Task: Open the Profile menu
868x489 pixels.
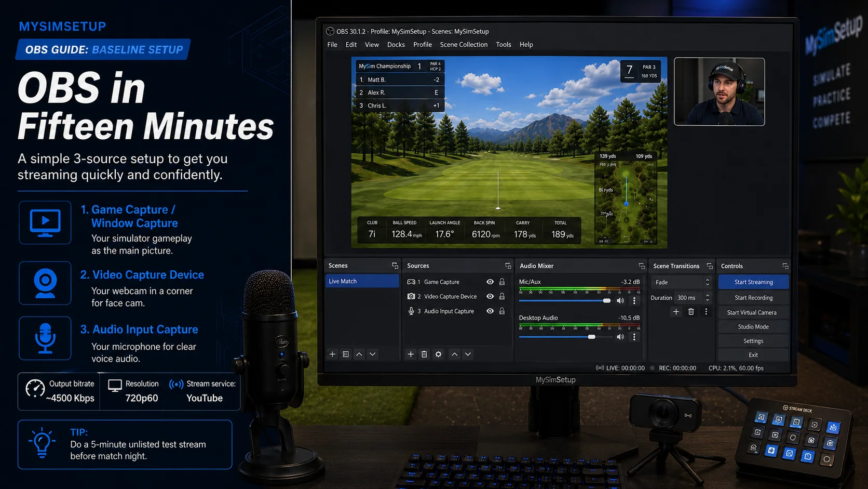Action: (x=423, y=45)
